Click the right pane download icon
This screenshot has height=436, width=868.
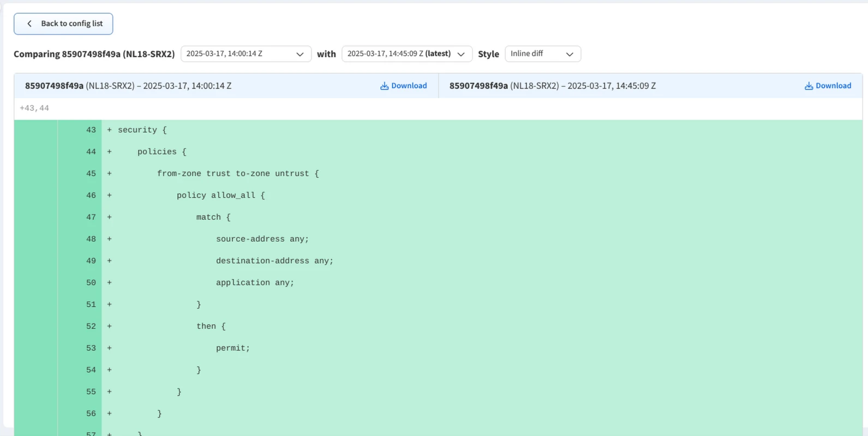[809, 86]
